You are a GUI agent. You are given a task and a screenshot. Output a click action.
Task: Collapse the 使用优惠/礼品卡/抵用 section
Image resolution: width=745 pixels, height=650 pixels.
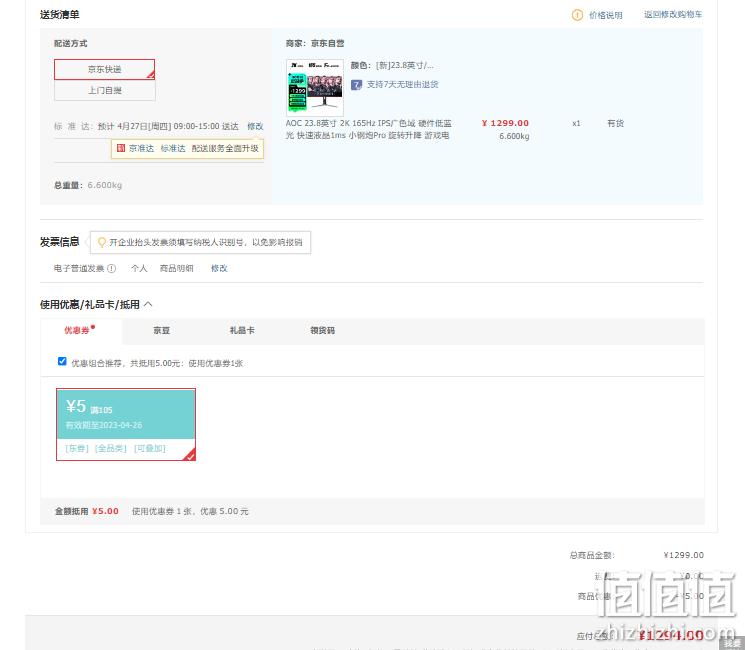tap(148, 304)
